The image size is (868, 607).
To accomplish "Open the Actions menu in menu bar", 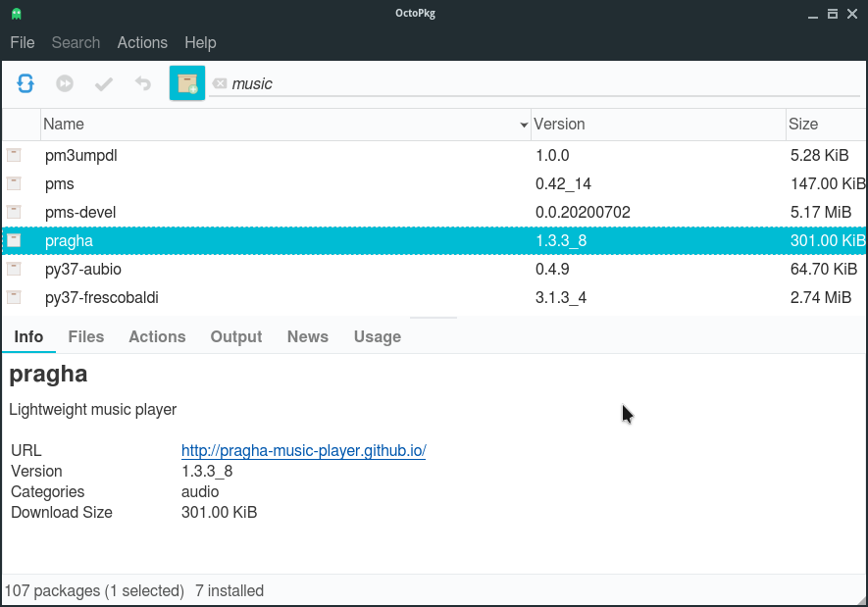I will pyautogui.click(x=142, y=42).
